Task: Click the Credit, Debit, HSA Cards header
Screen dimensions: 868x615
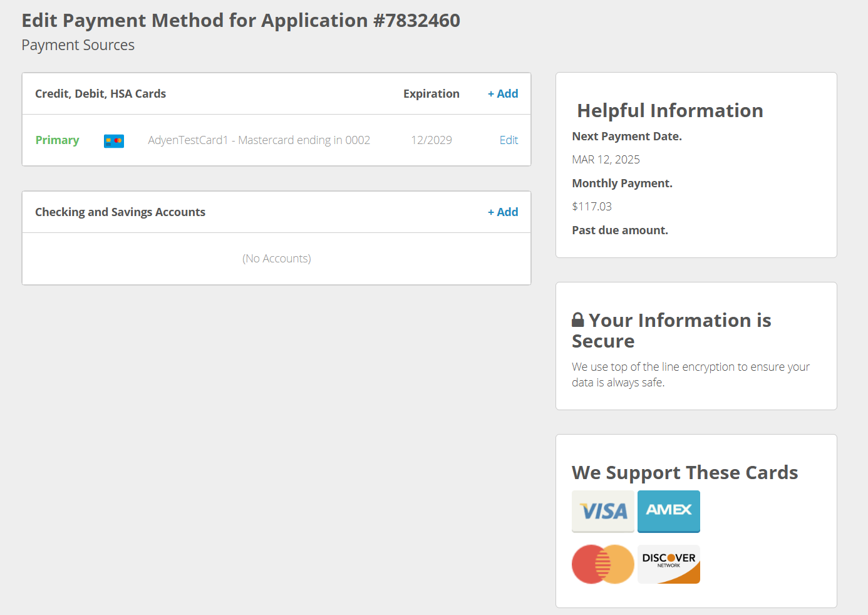Action: 100,94
